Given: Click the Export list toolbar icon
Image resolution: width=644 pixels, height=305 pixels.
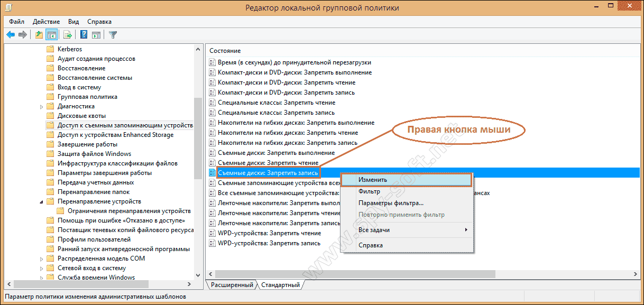Looking at the screenshot, I should [x=68, y=35].
